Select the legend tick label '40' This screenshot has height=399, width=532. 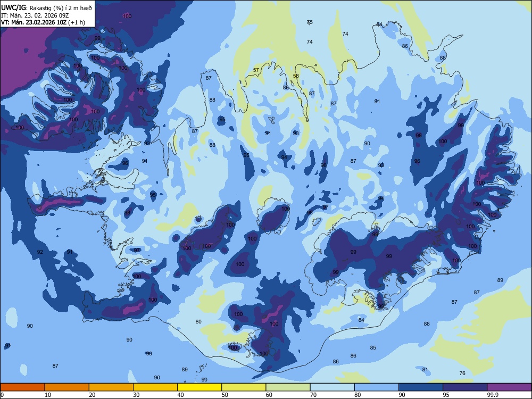(x=180, y=395)
